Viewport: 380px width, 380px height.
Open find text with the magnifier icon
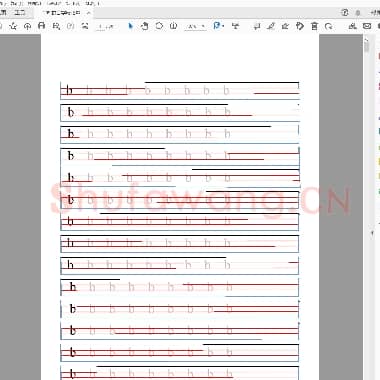point(56,26)
